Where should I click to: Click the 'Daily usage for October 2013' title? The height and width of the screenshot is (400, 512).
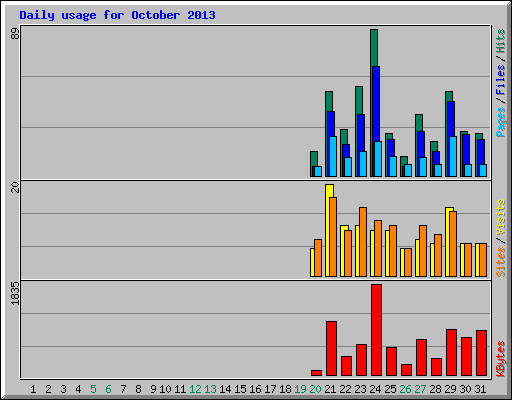(117, 15)
